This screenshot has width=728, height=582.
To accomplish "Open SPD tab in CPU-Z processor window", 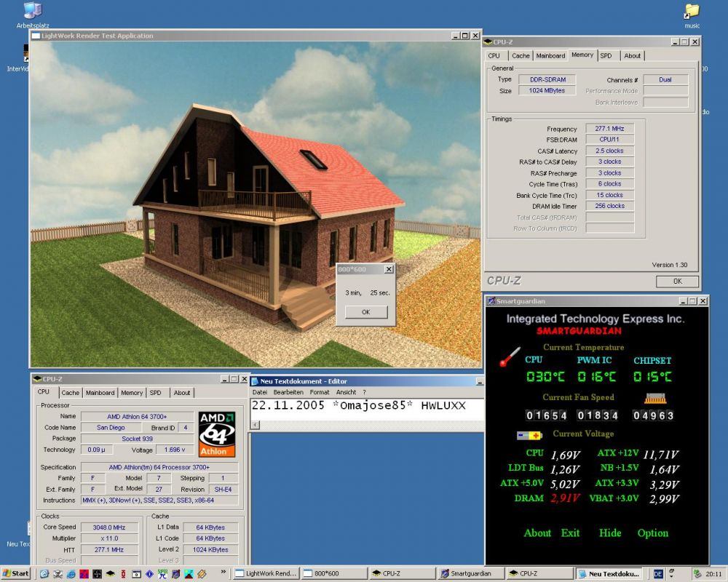I will pos(155,393).
